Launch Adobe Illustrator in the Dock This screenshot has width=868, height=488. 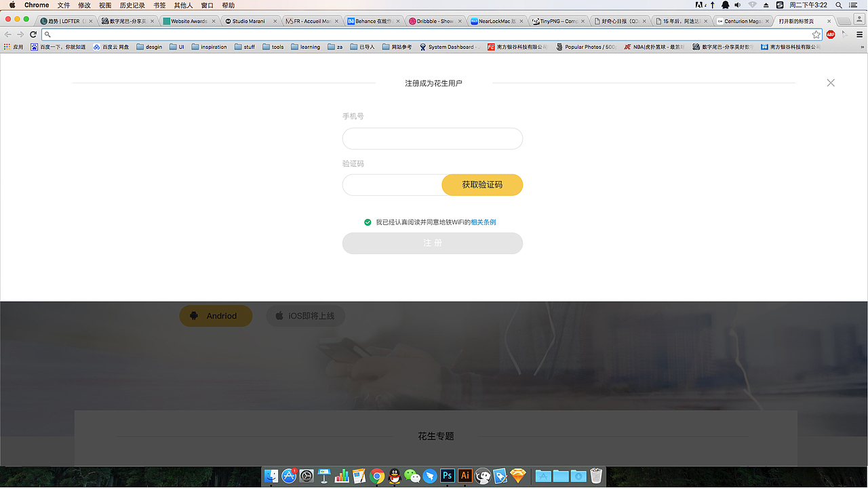click(x=465, y=476)
